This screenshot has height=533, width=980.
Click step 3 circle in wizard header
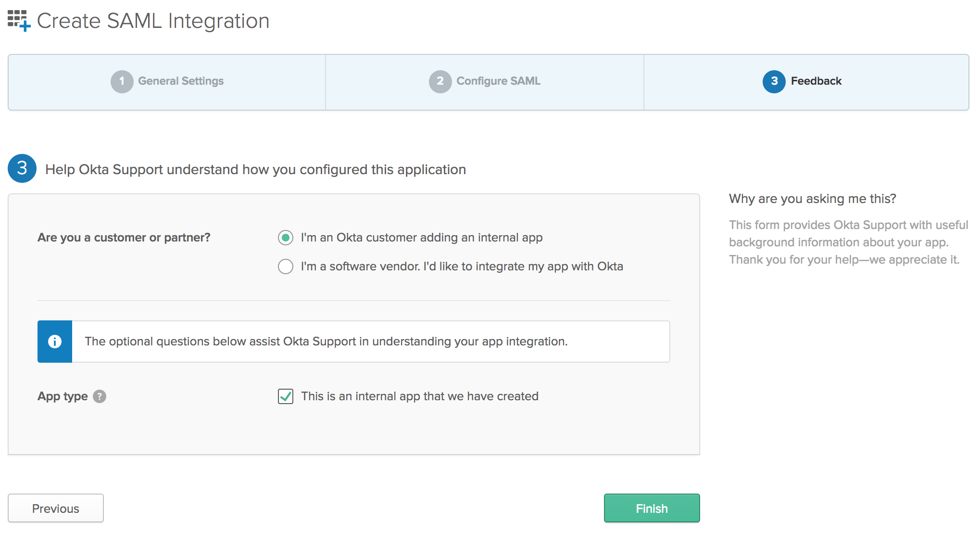click(774, 81)
